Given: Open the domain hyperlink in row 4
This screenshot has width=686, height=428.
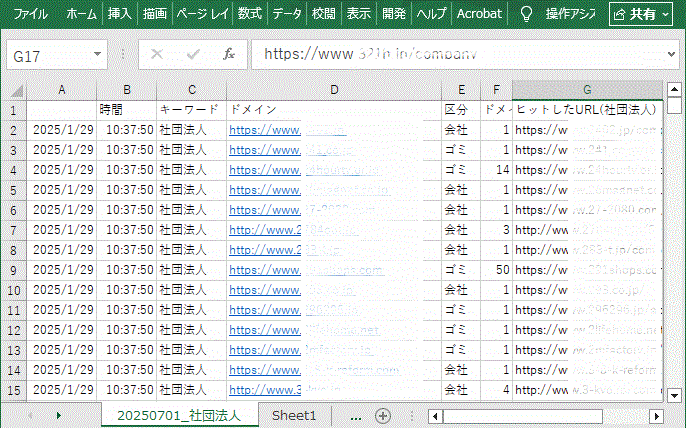Looking at the screenshot, I should point(305,170).
